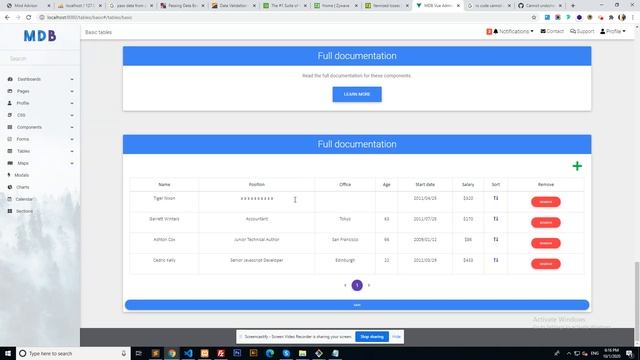Expand the Tables sidebar menu
This screenshot has height=360, width=640.
40,151
